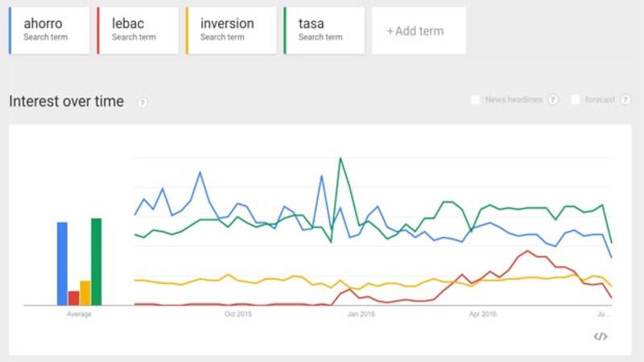Click the tallest green tasa spike peak

click(341, 158)
